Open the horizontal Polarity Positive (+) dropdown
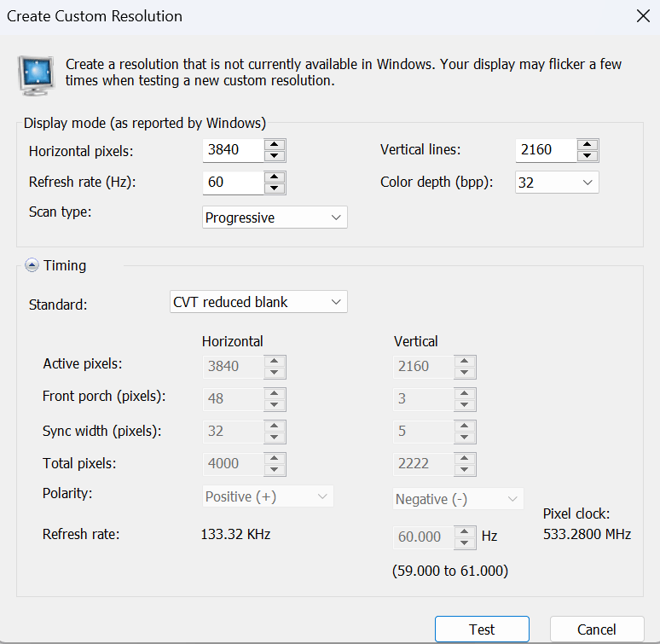 click(x=268, y=496)
